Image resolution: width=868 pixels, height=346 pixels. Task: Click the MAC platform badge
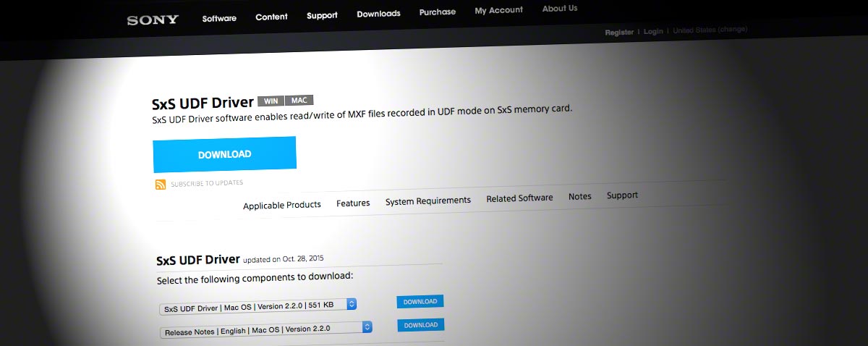click(x=299, y=101)
